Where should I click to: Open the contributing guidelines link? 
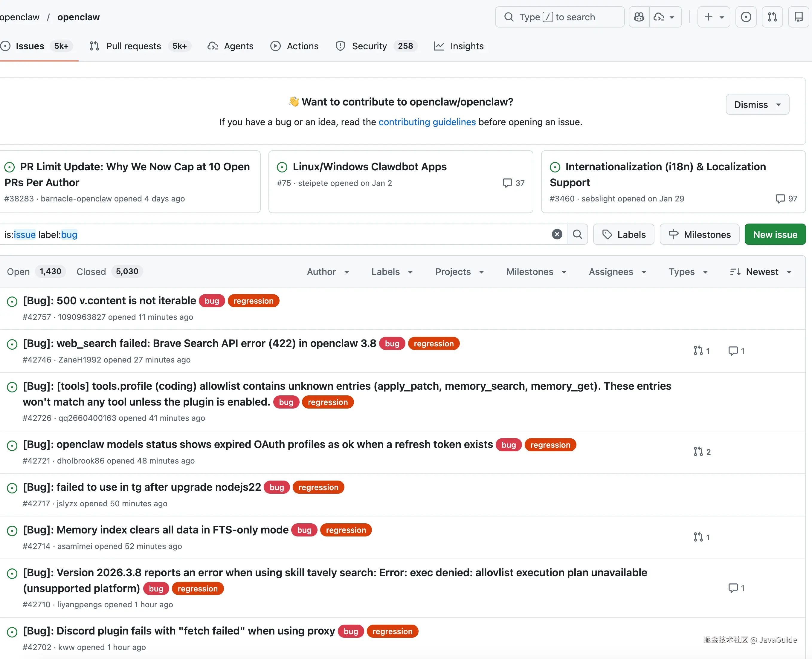[x=427, y=122]
